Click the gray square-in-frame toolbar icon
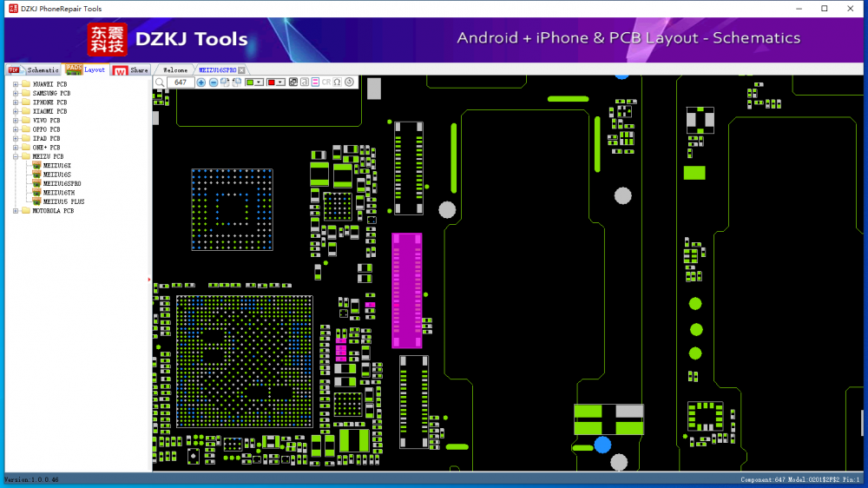This screenshot has height=488, width=868. point(305,82)
